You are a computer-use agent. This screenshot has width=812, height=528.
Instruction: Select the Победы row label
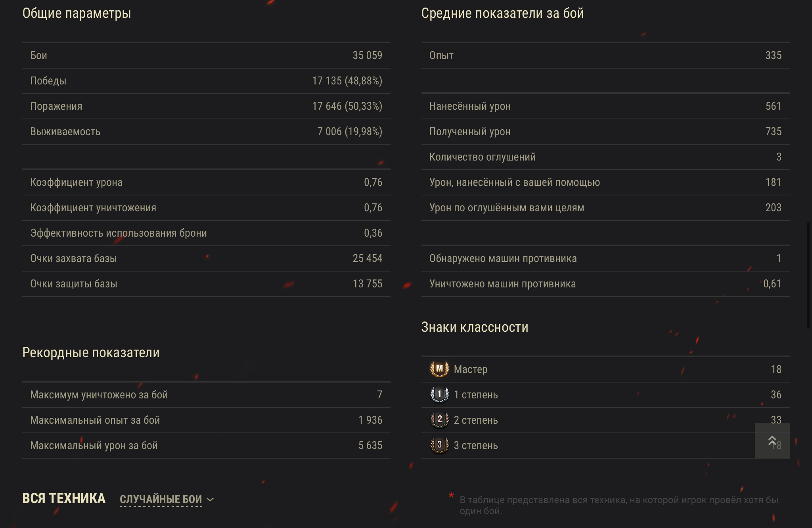coord(48,81)
